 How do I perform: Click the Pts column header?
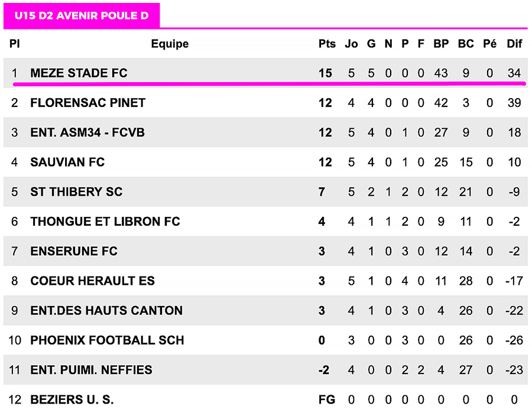[327, 44]
